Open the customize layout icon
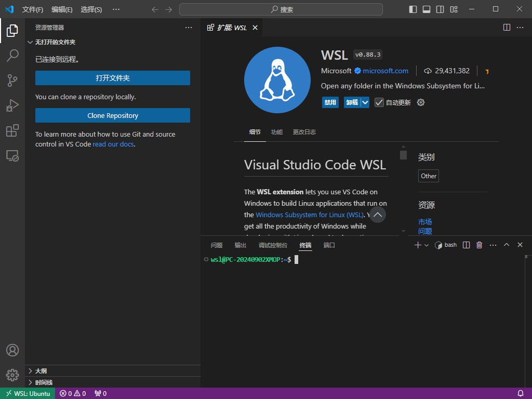Viewport: 532px width, 399px height. click(454, 9)
